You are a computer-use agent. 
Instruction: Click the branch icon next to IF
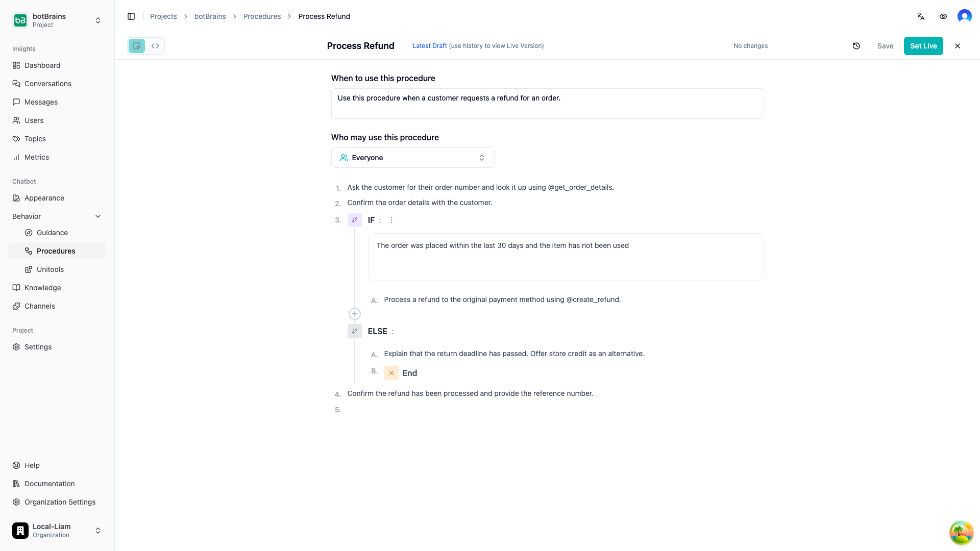(354, 220)
